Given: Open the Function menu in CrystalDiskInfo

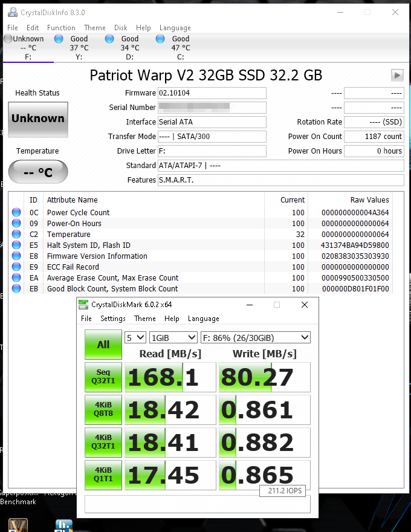Looking at the screenshot, I should [61, 28].
